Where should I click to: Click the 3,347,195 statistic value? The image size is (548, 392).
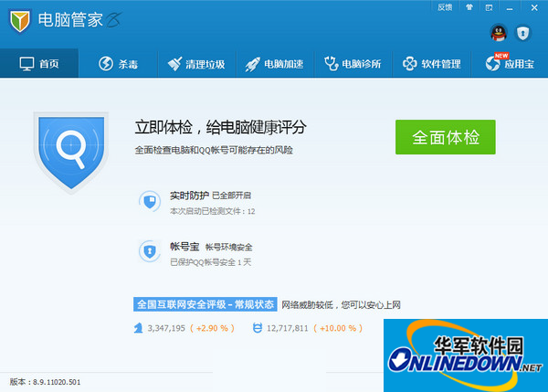point(166,328)
